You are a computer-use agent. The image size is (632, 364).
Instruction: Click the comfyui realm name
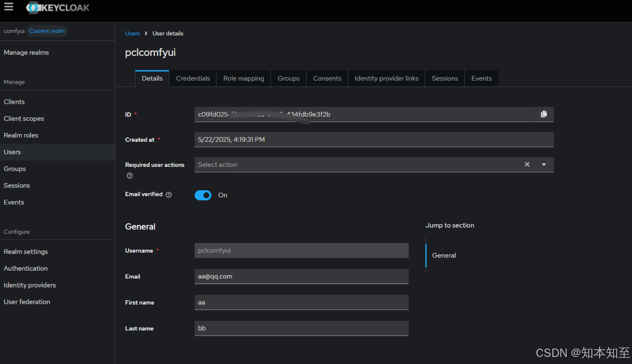pyautogui.click(x=14, y=31)
